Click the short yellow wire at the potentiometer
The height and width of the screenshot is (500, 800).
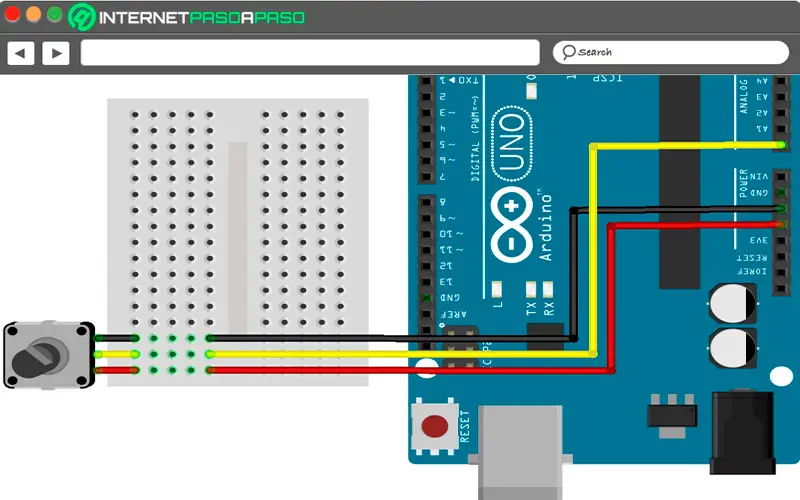point(116,354)
